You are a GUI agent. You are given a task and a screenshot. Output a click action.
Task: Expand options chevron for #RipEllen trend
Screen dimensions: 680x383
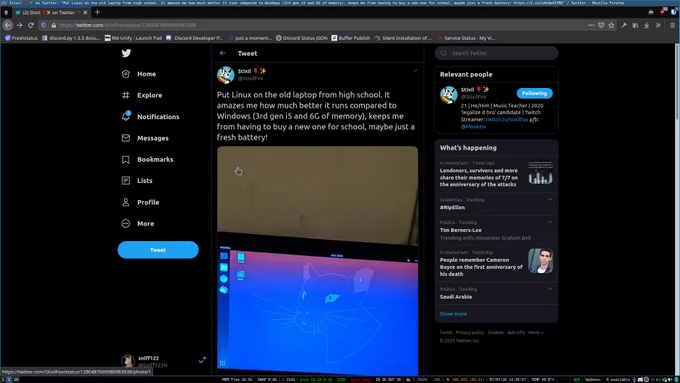coord(550,200)
